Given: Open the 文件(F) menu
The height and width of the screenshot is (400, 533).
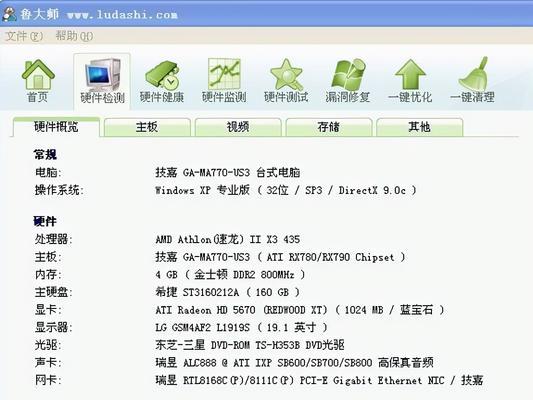Looking at the screenshot, I should 24,36.
